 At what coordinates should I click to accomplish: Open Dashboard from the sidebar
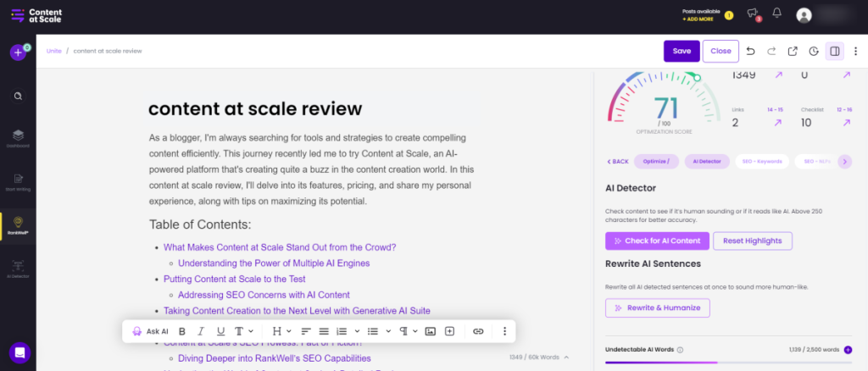pyautogui.click(x=18, y=139)
